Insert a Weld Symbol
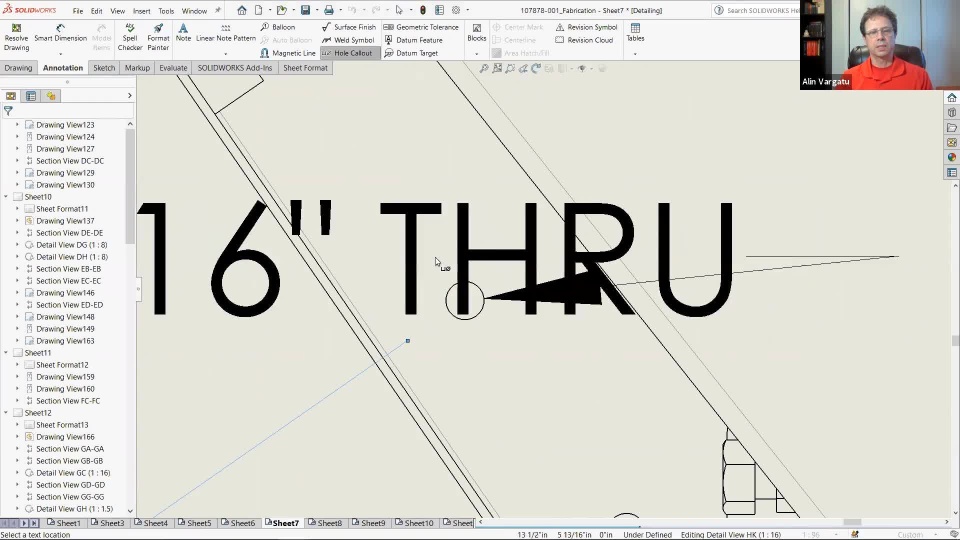 click(348, 40)
